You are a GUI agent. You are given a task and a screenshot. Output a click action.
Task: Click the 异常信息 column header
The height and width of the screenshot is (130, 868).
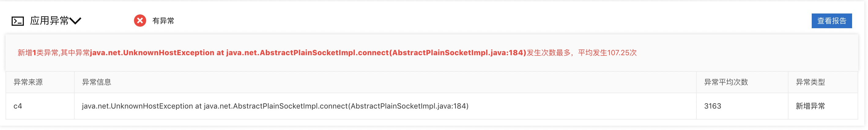pos(97,82)
